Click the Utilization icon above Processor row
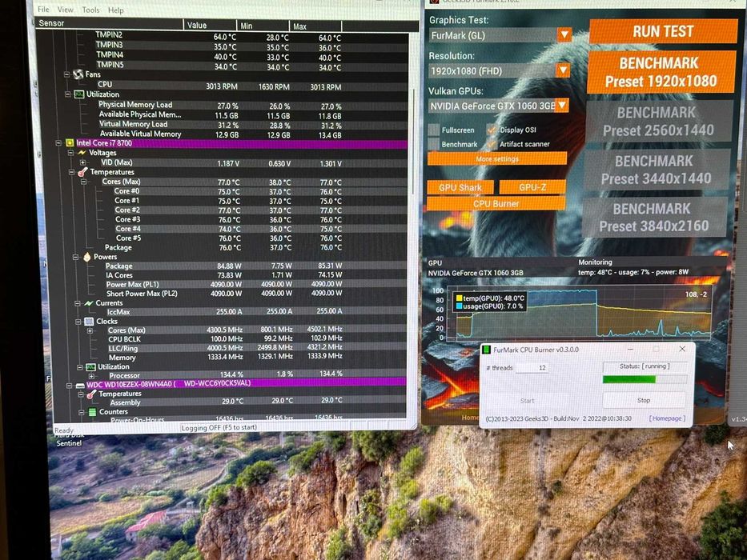 coord(90,366)
